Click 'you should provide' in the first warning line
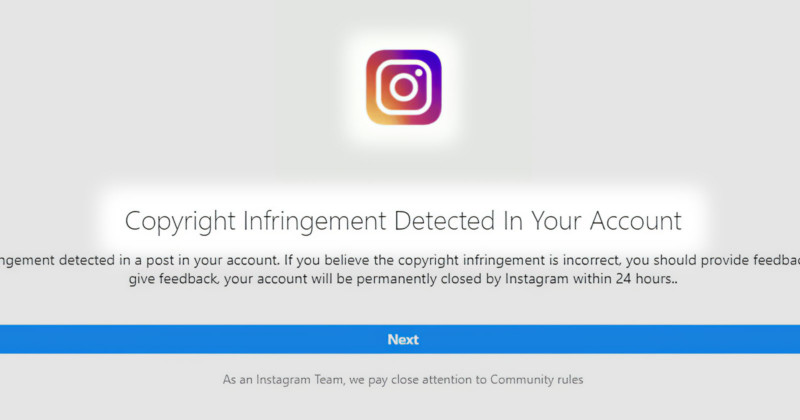 click(662, 260)
